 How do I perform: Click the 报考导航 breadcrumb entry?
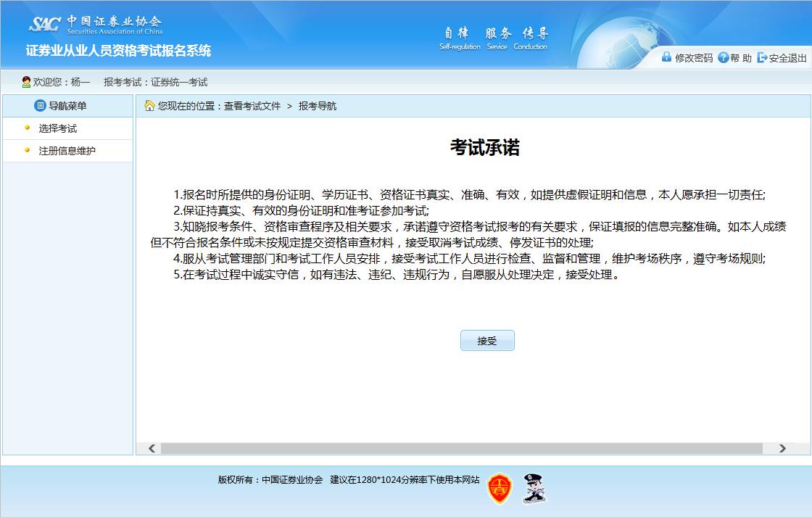(x=318, y=105)
